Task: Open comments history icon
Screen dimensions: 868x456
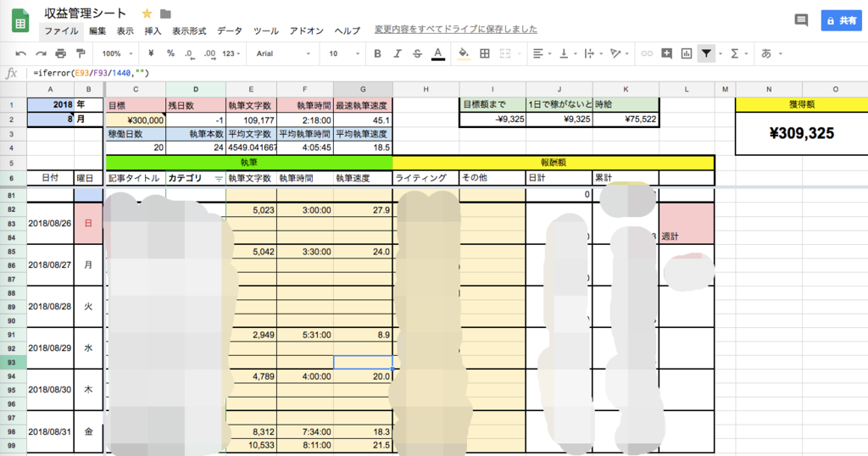Action: (801, 20)
